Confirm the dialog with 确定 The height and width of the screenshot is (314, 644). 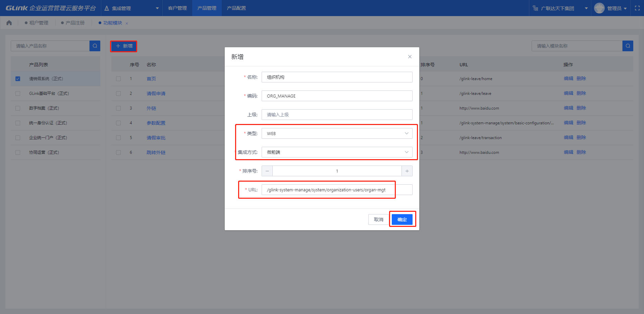[402, 219]
